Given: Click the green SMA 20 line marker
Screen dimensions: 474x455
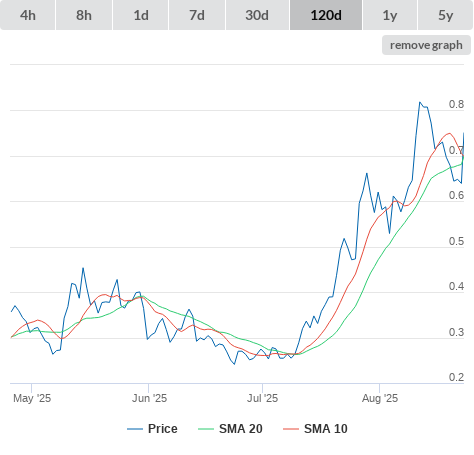Looking at the screenshot, I should pos(206,429).
